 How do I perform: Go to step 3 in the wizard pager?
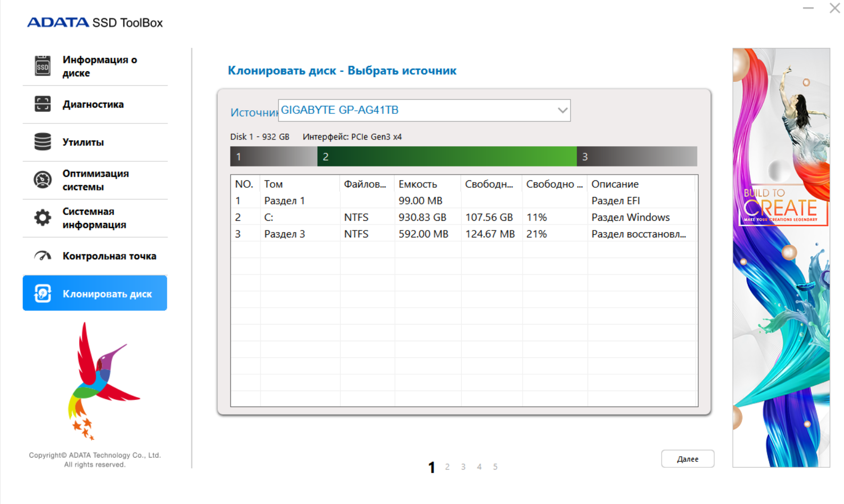464,467
